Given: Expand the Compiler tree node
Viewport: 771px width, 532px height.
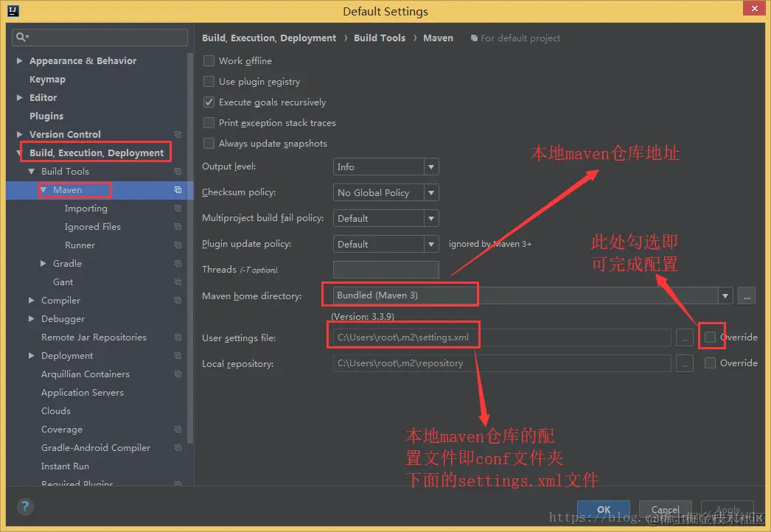Looking at the screenshot, I should [32, 301].
